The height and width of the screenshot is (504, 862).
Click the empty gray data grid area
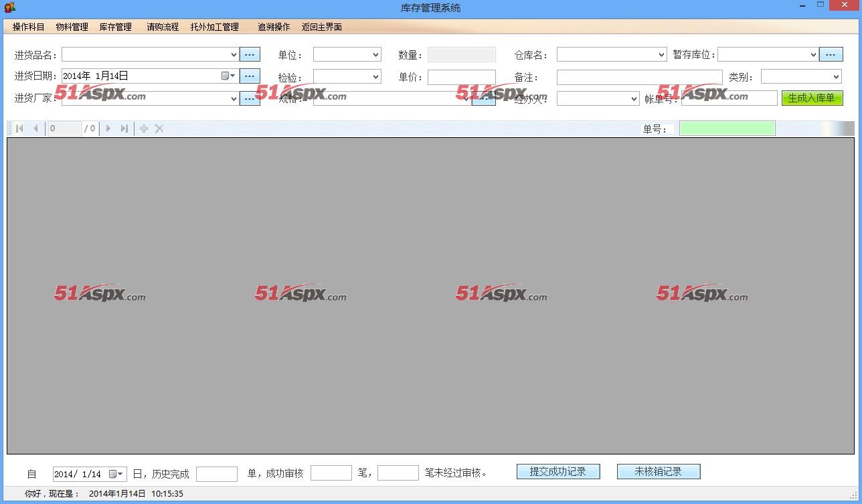pos(430,296)
